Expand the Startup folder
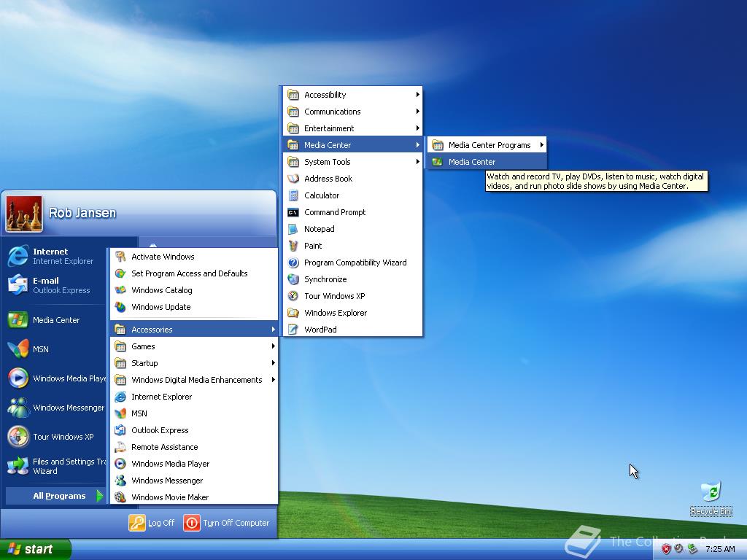The image size is (747, 560). tap(194, 363)
